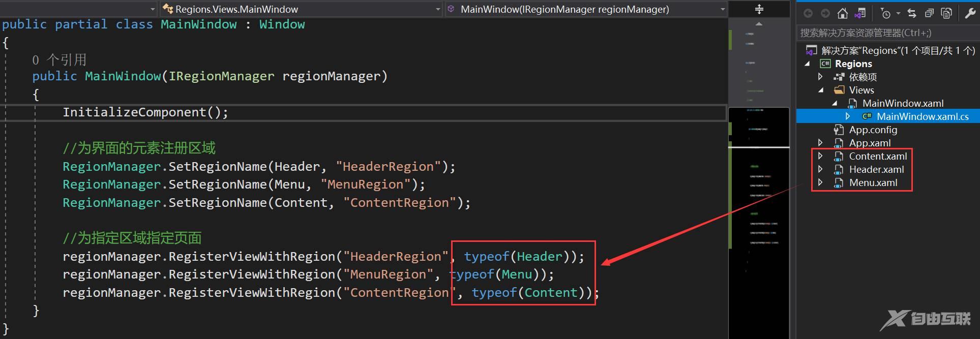The height and width of the screenshot is (339, 980).
Task: Click the Menu.xaml file icon
Action: pos(839,182)
